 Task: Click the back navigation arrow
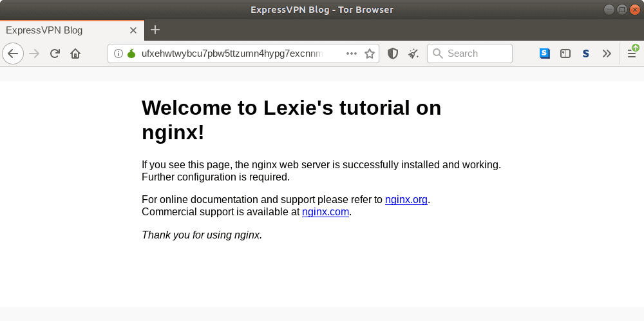(13, 53)
